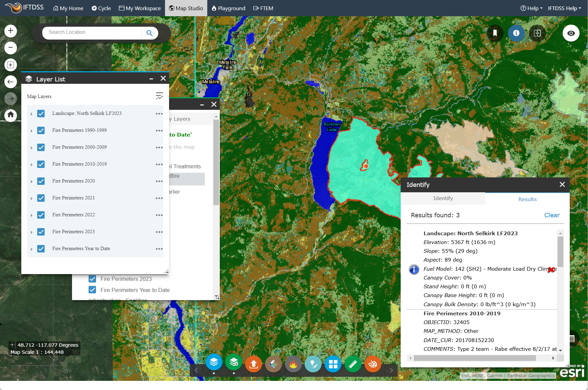
Task: Click the home default extent button
Action: 10,115
